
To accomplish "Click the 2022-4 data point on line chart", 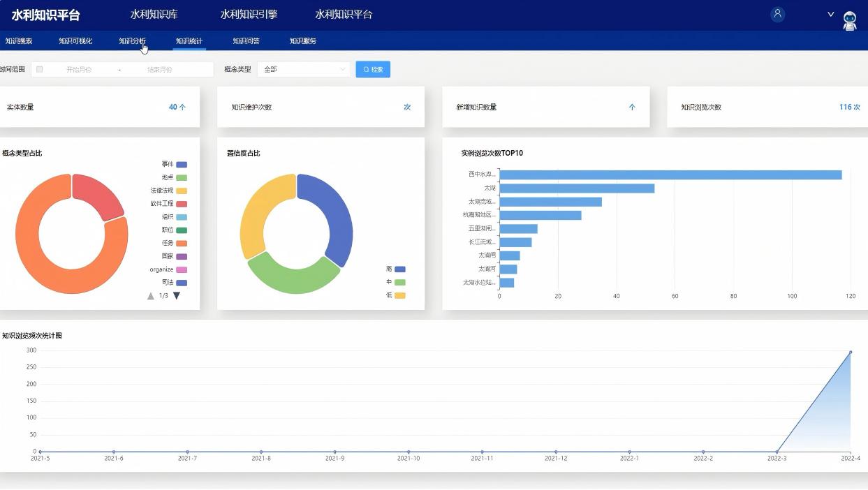I will point(851,352).
